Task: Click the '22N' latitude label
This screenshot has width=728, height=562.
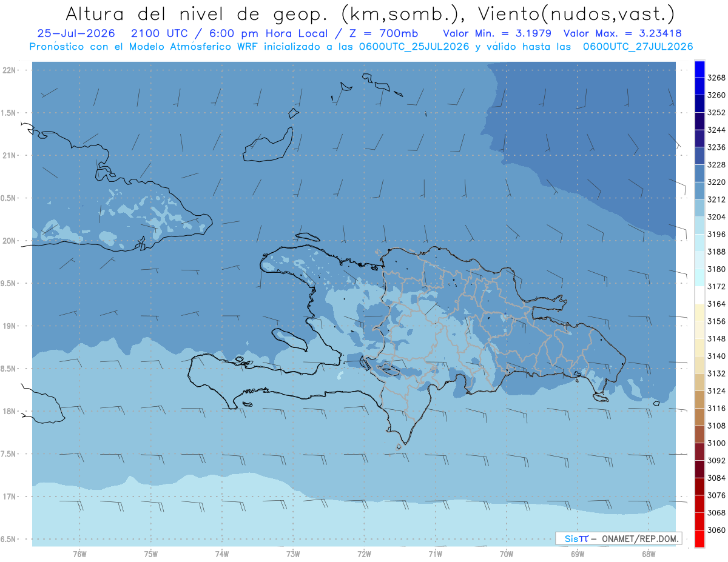Action: point(9,70)
